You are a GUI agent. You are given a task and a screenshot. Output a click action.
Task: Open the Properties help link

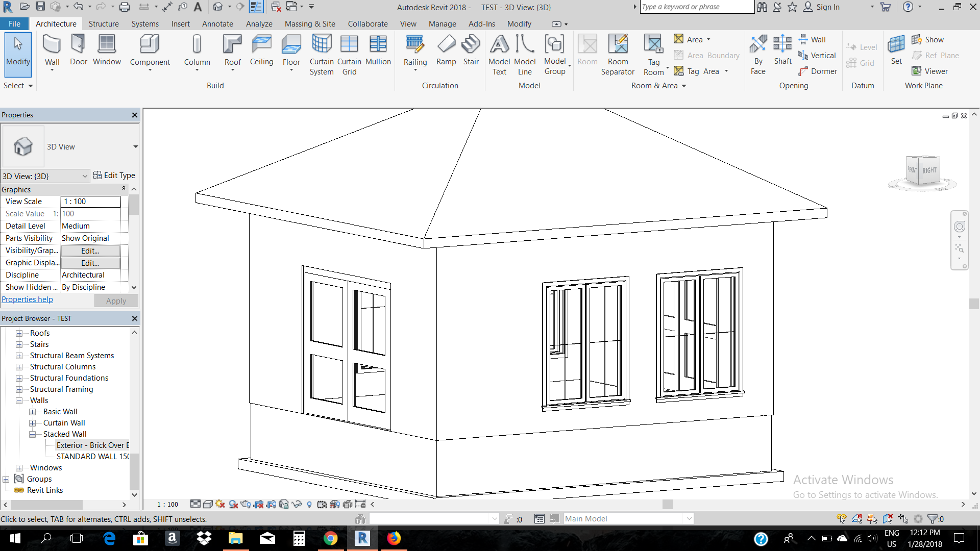pos(27,299)
